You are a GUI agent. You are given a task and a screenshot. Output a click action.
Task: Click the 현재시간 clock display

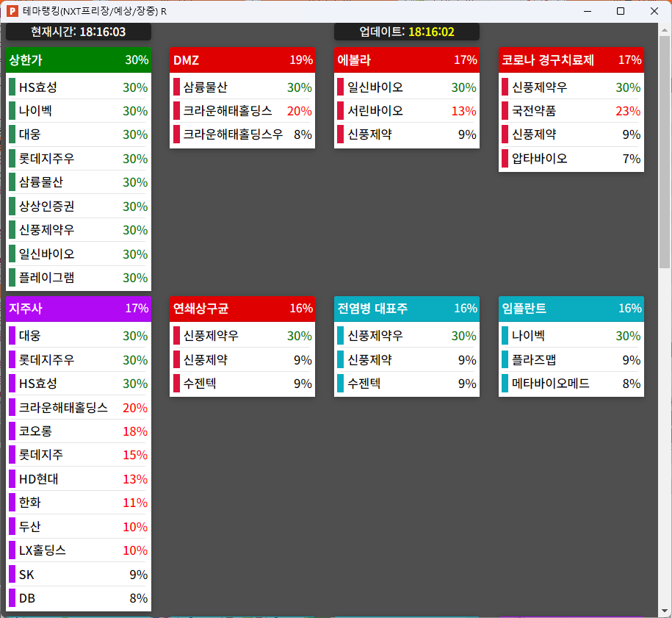pyautogui.click(x=79, y=32)
